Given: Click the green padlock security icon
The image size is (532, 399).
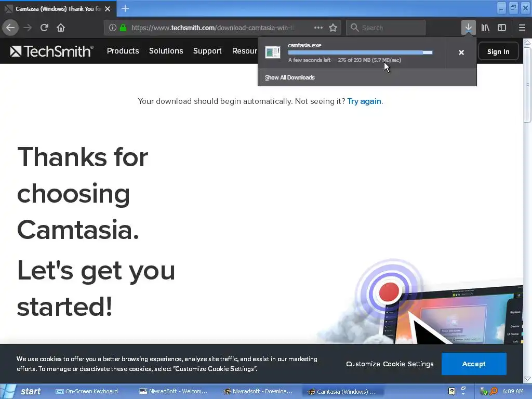Looking at the screenshot, I should [123, 28].
